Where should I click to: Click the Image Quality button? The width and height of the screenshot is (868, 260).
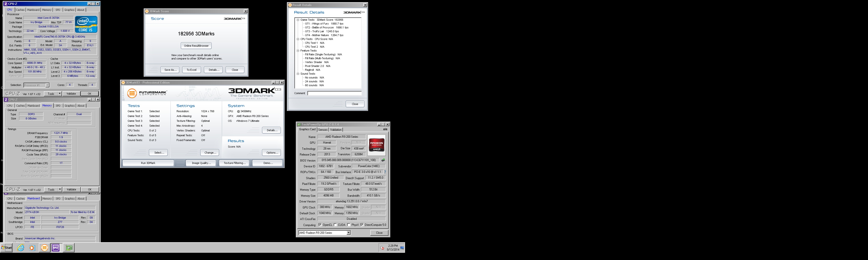pos(201,163)
